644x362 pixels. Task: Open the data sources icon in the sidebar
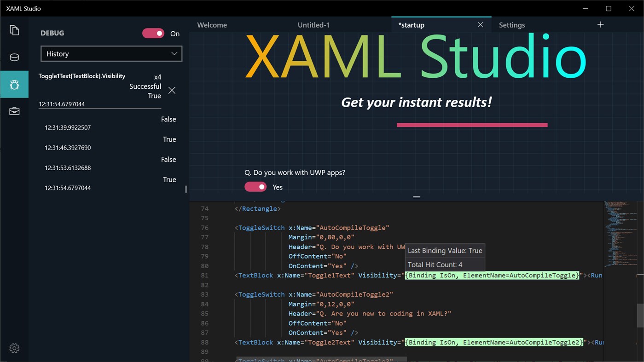click(14, 57)
